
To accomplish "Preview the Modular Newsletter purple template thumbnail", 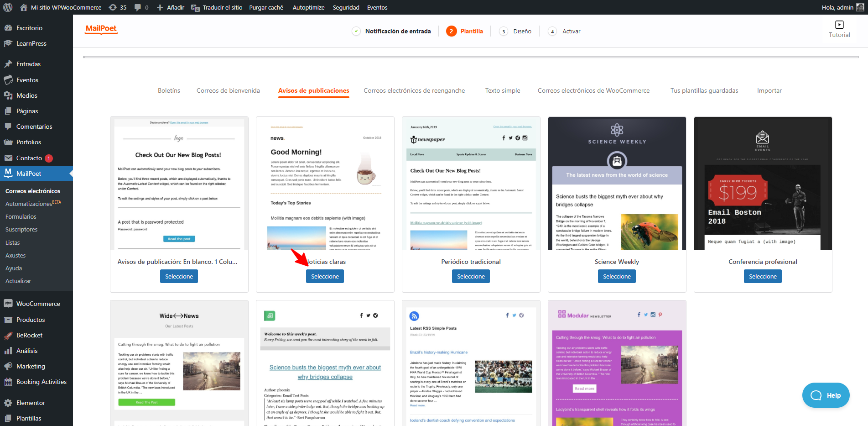I will click(x=617, y=363).
